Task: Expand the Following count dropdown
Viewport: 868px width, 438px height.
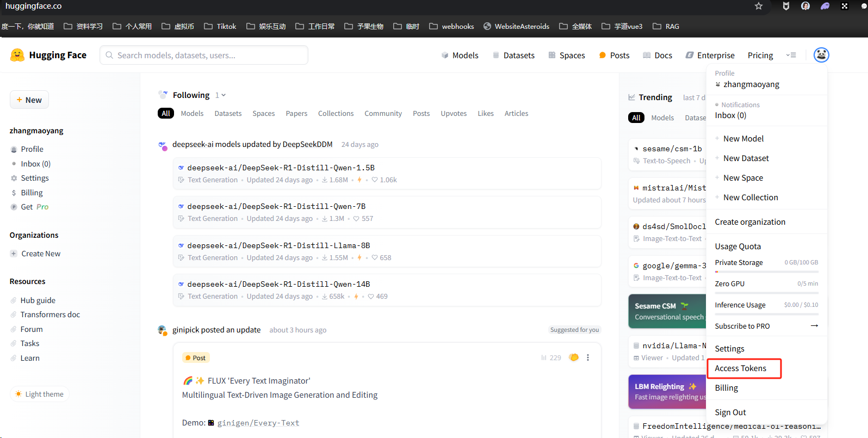Action: click(220, 95)
